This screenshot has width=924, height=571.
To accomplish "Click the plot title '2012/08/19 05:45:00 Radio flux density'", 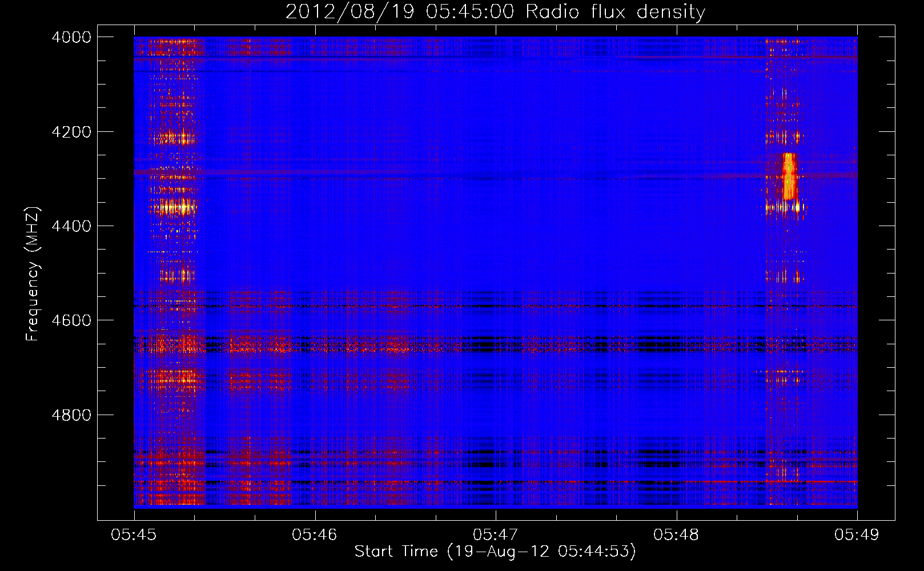I will point(495,12).
